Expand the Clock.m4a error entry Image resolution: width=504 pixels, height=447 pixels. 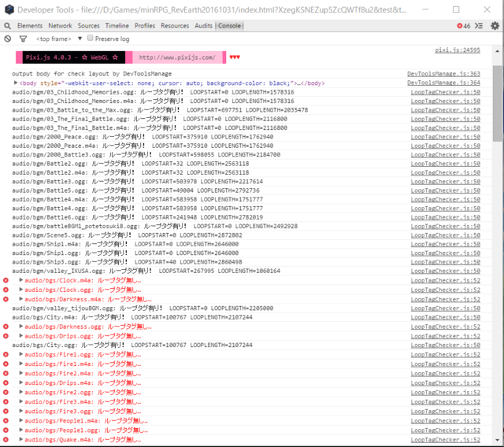21,280
